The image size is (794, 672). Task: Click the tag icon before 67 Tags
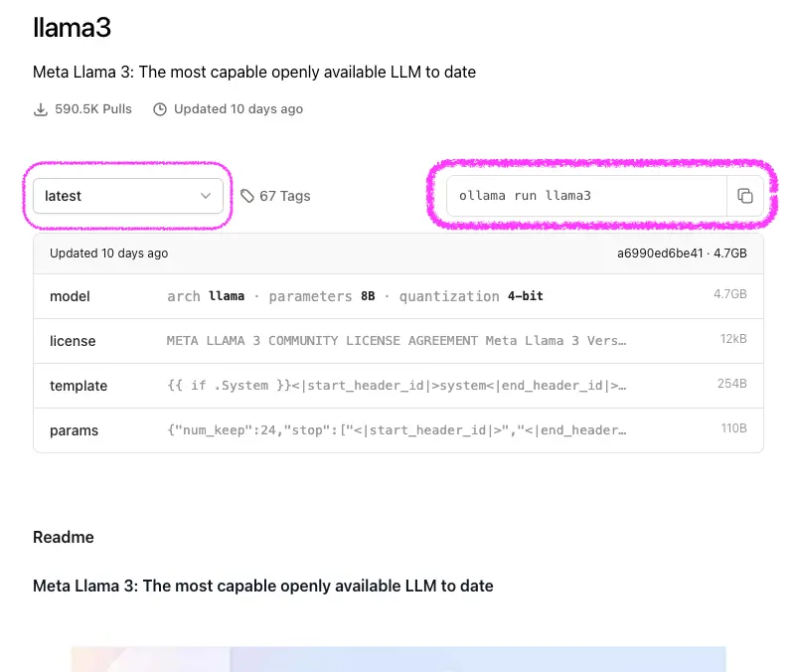pos(247,196)
